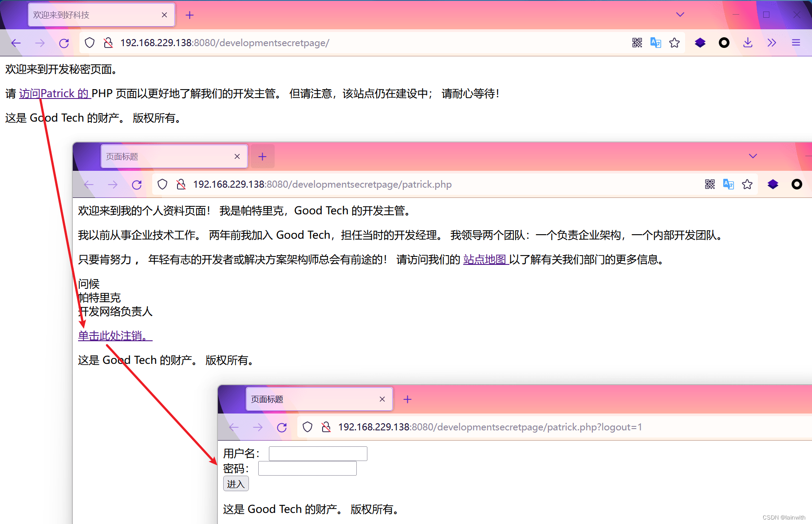Screen dimensions: 812x524
Task: Reload the patrick.php window
Action: pyautogui.click(x=137, y=185)
